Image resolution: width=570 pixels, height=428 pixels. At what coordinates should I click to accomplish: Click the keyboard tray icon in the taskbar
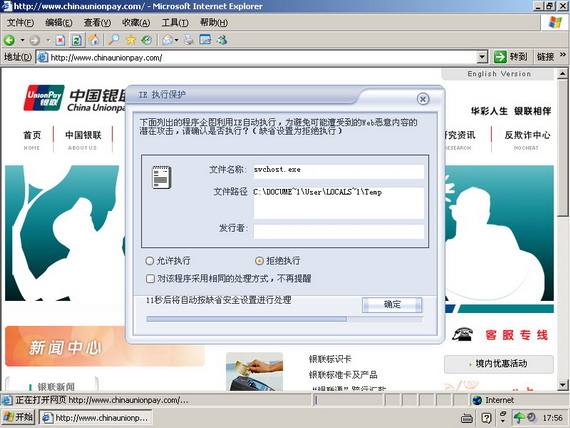[x=467, y=418]
